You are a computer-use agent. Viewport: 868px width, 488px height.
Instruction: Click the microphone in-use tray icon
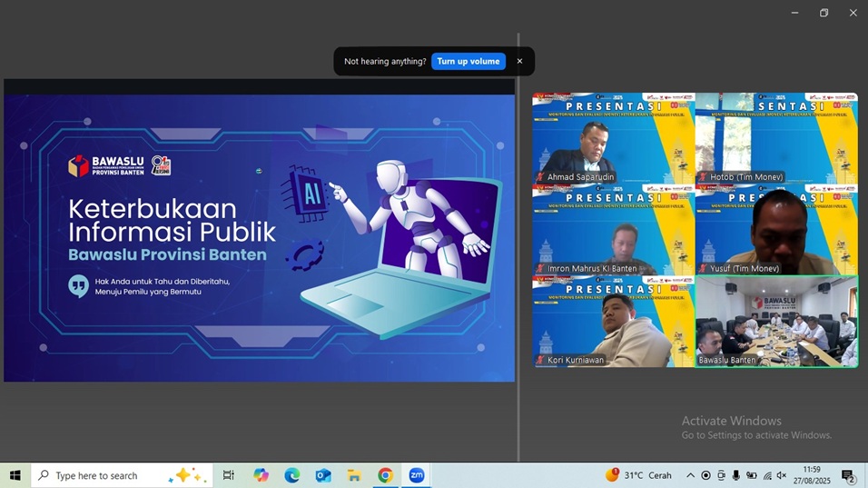(x=735, y=475)
